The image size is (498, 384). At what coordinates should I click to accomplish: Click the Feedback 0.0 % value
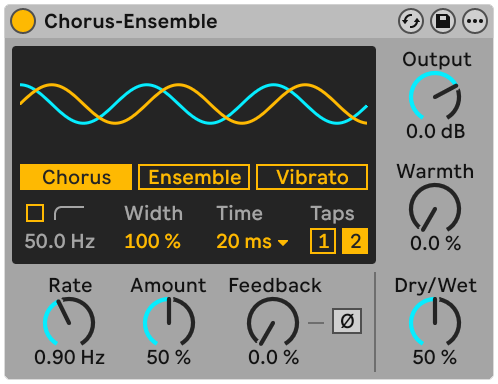pos(273,357)
